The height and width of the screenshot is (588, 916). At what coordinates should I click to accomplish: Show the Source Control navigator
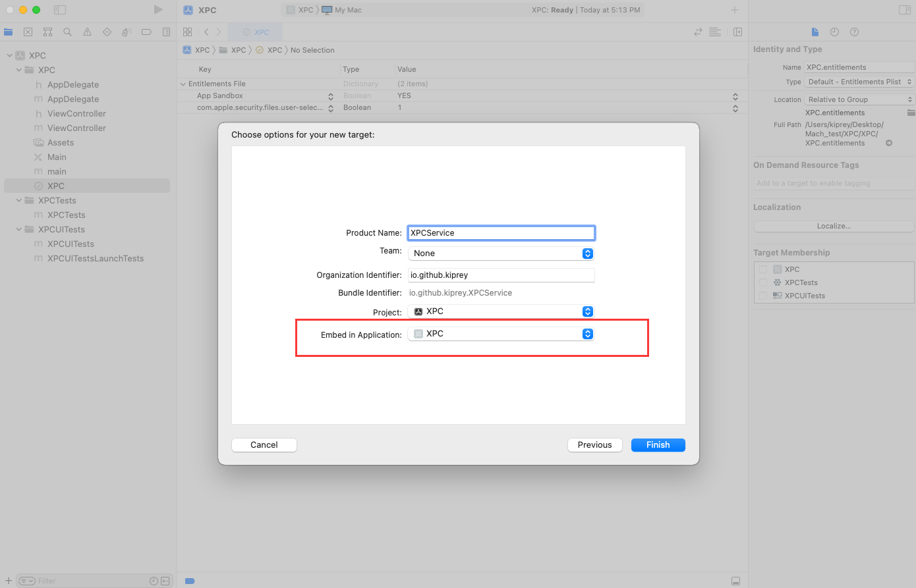[x=28, y=32]
